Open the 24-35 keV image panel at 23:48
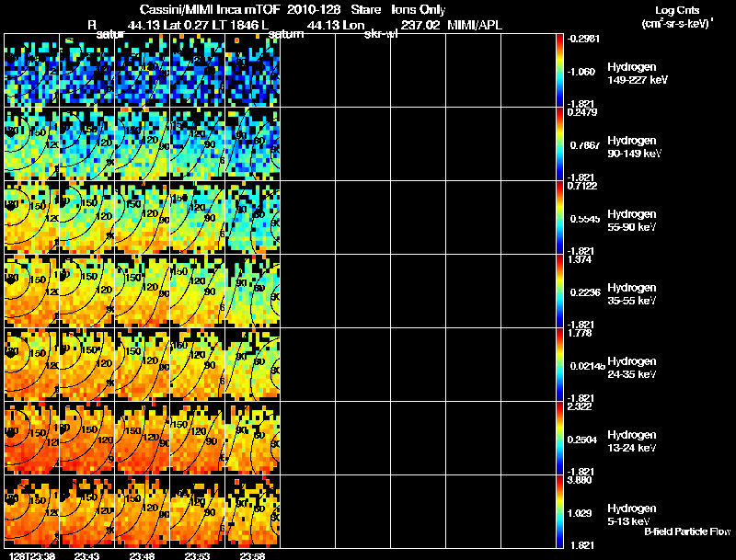Screen dimensions: 736x560 143,364
